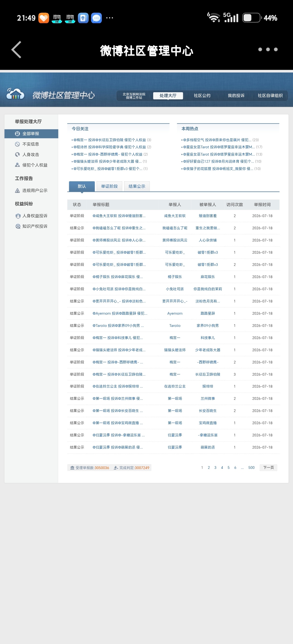Open 好好爱自己127 投诉 月光说体育 link
Screen dimensions: 293x644
219,161
